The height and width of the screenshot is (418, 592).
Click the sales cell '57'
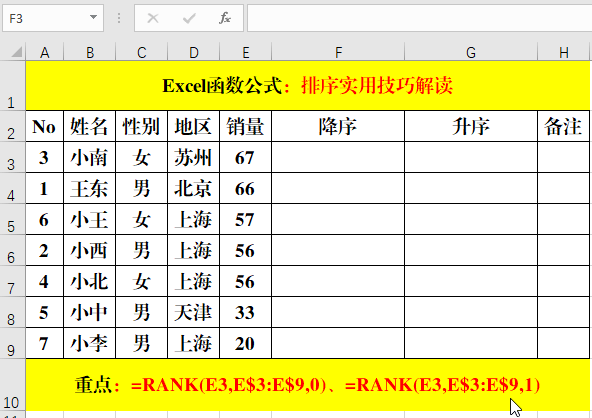(x=246, y=219)
